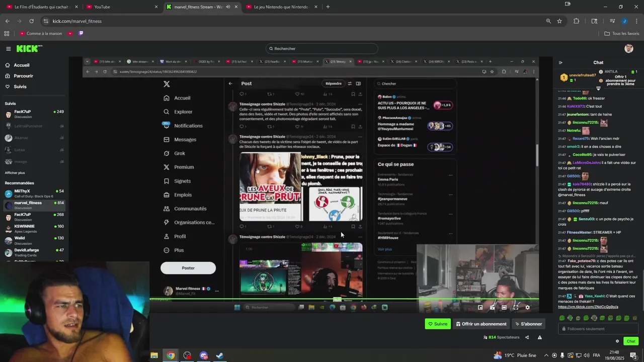Open the Kick account avatar menu

629,48
